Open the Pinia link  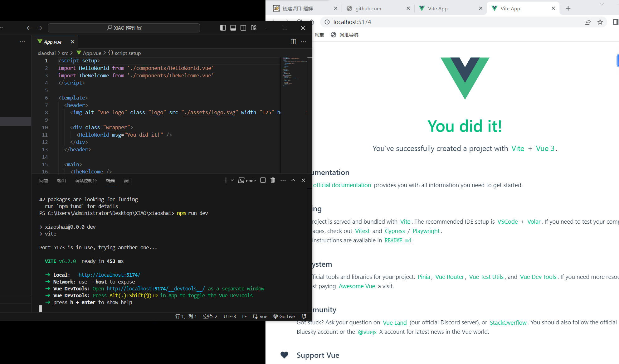[x=424, y=277]
